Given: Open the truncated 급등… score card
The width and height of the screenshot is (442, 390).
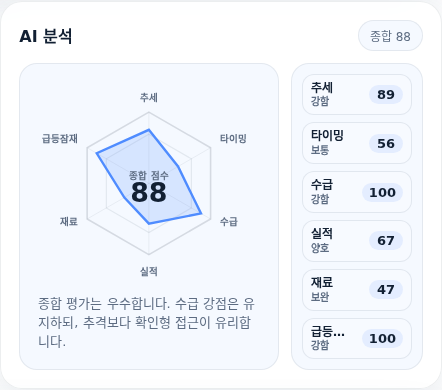Looking at the screenshot, I should [x=357, y=339].
